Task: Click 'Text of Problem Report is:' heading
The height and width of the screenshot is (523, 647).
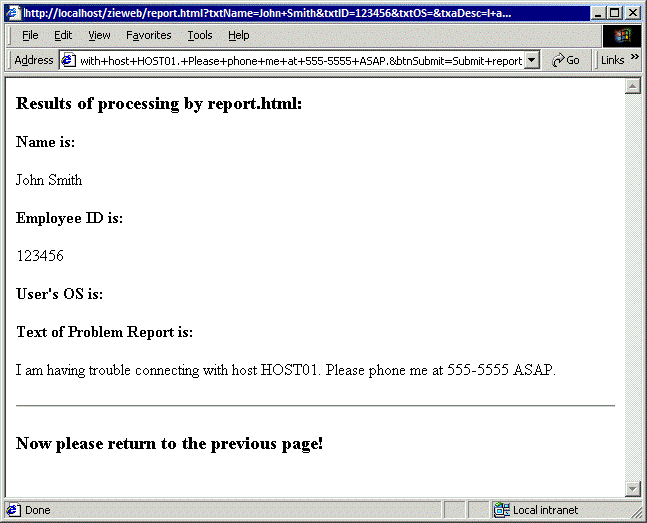Action: (104, 332)
